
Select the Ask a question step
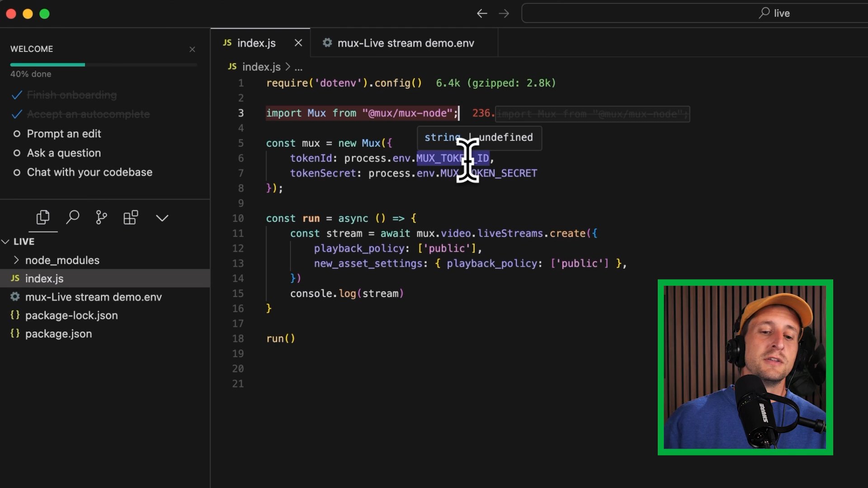(64, 153)
